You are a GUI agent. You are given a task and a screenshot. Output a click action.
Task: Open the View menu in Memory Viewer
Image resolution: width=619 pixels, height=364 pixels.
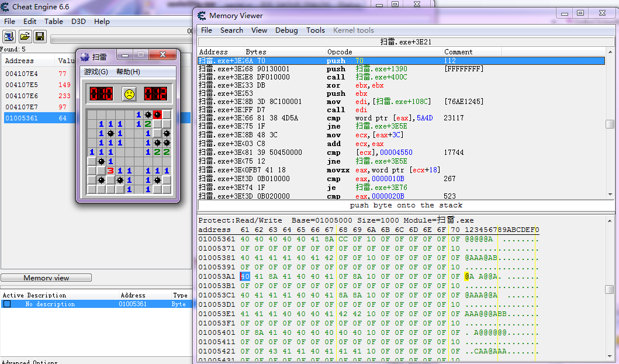pyautogui.click(x=259, y=30)
